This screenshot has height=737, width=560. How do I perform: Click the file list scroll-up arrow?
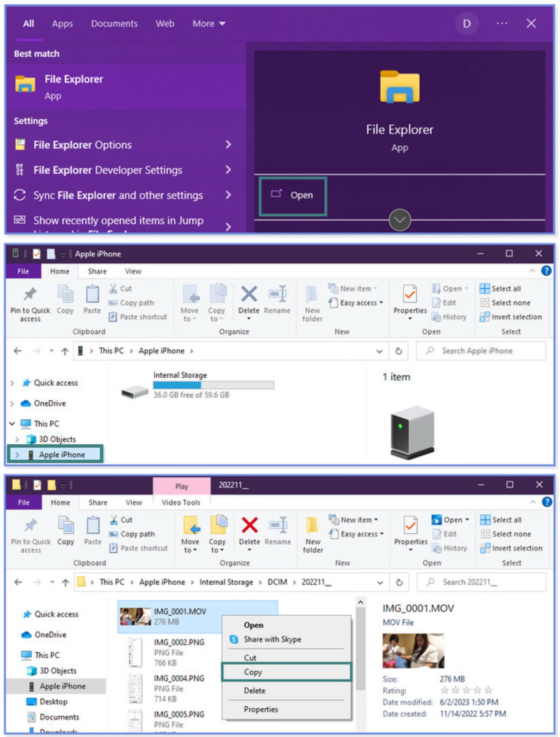click(360, 603)
